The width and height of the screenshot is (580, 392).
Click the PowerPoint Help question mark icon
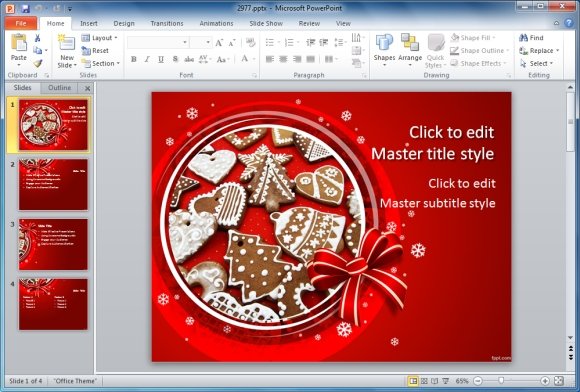569,23
